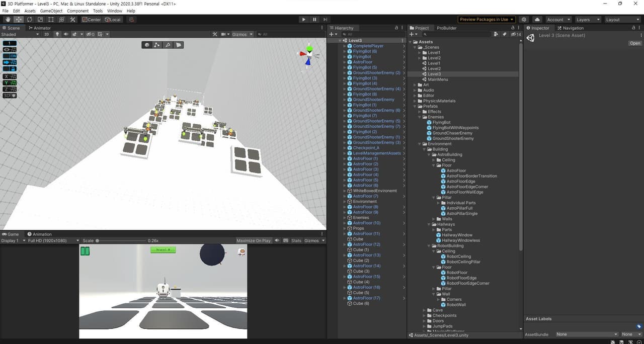Select ProBuilder face selection mode
Screen dimensions: 644x344
[x=178, y=45]
